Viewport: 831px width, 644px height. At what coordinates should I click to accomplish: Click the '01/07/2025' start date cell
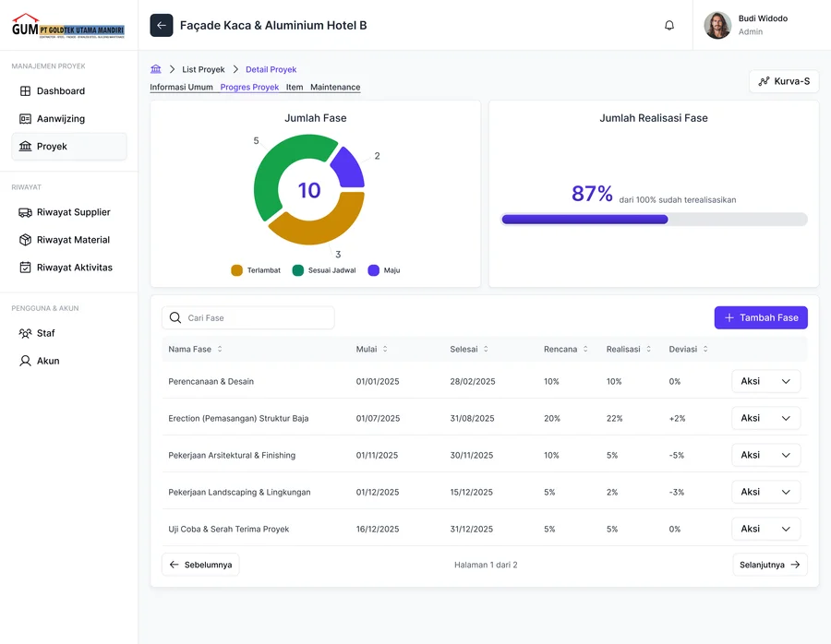(378, 418)
